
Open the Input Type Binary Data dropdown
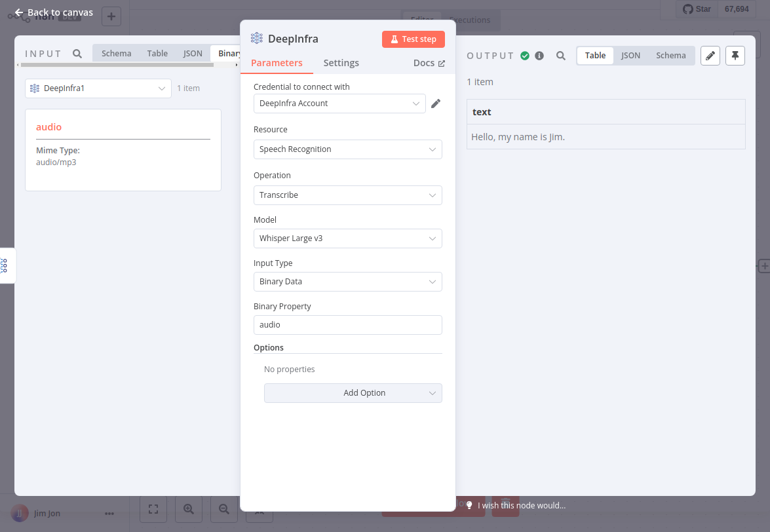(348, 282)
